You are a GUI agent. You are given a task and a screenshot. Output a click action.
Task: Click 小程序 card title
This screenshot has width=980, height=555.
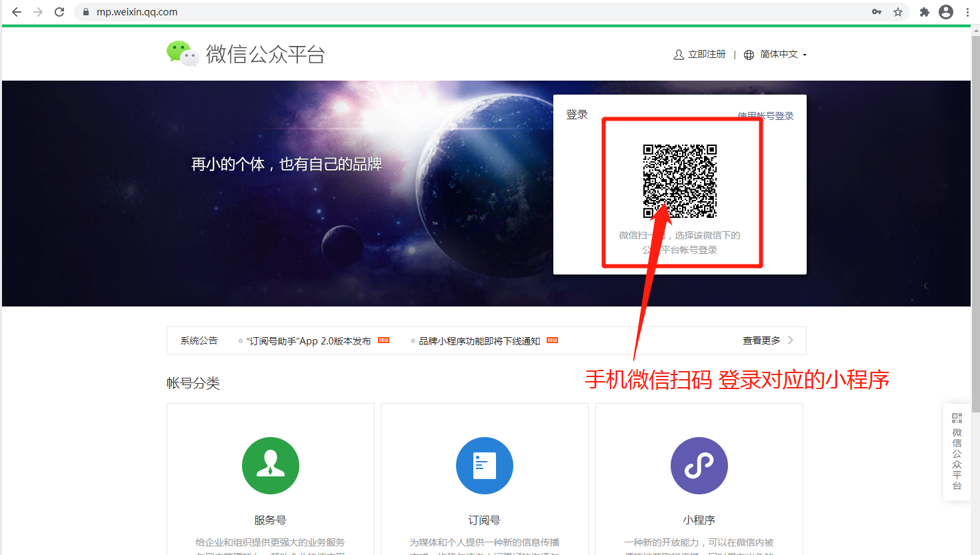(x=699, y=520)
